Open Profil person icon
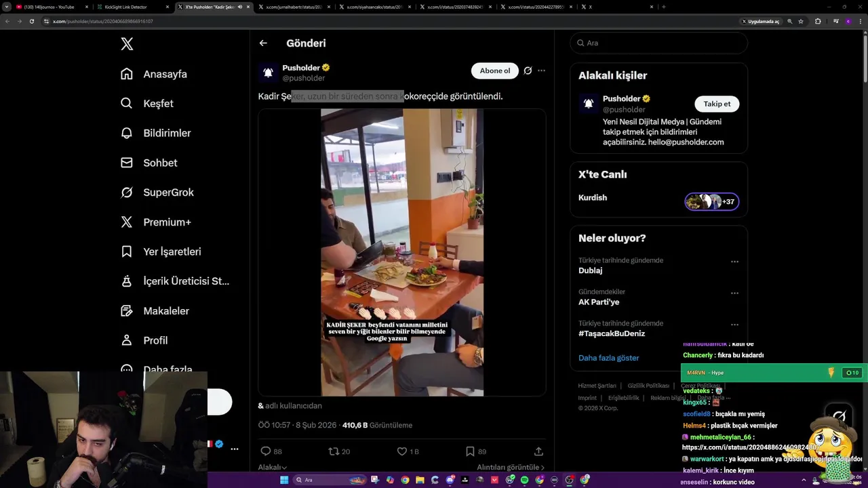The width and height of the screenshot is (868, 488). [127, 340]
